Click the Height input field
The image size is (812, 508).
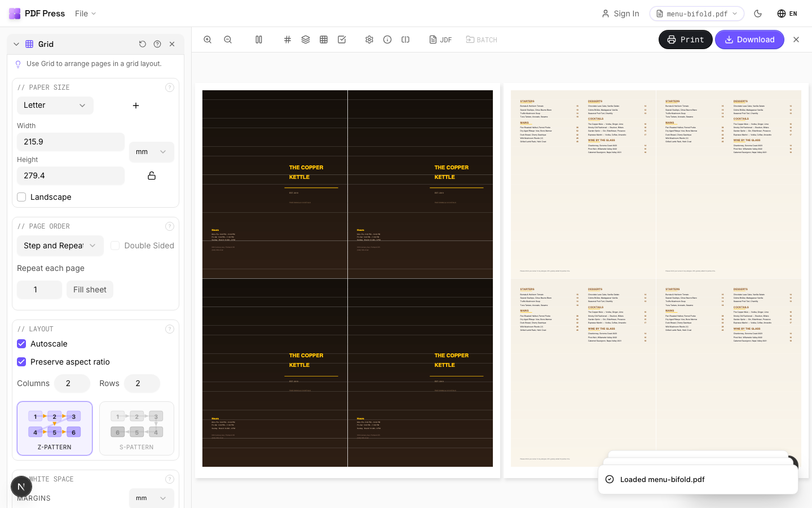[x=70, y=176]
